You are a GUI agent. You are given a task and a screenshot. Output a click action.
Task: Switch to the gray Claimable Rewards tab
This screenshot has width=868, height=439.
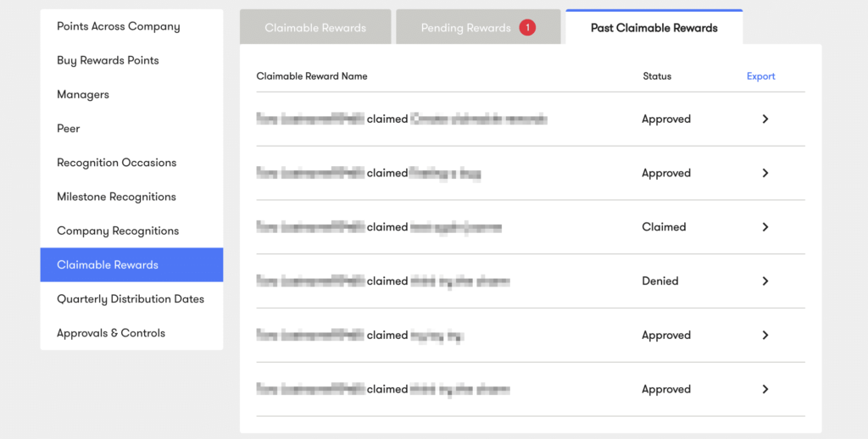pos(315,27)
